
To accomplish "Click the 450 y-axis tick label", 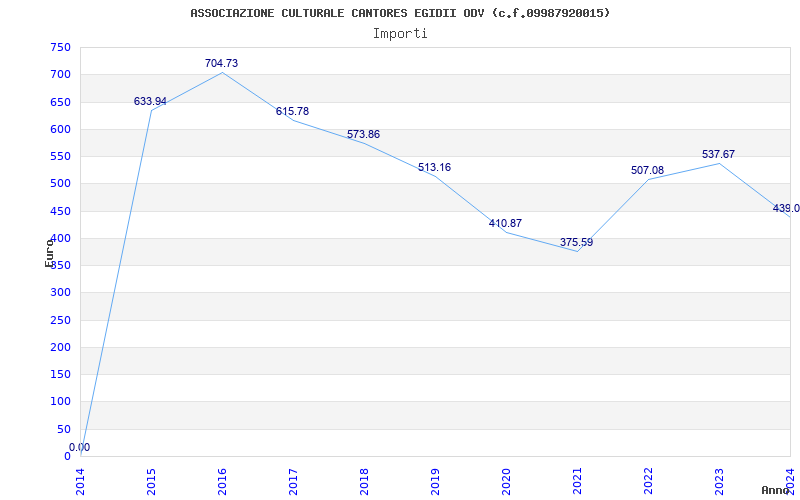I will click(x=60, y=211).
